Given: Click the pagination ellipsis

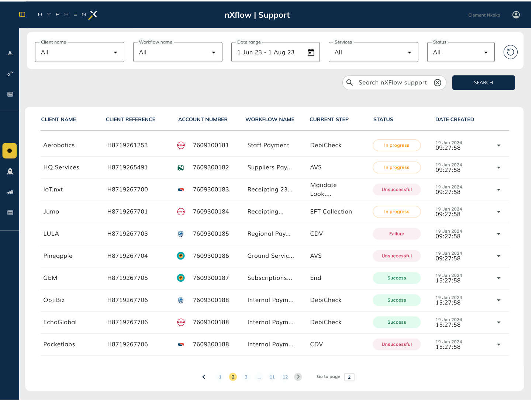Looking at the screenshot, I should (x=259, y=377).
